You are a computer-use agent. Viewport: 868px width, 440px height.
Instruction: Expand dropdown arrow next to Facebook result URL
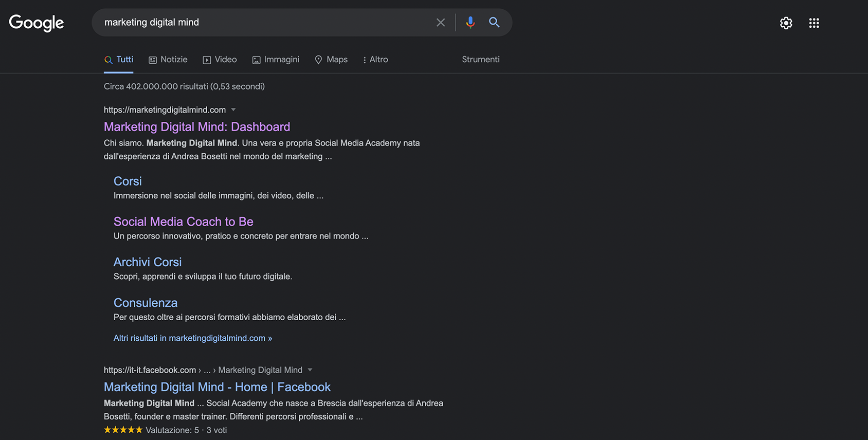pos(310,370)
